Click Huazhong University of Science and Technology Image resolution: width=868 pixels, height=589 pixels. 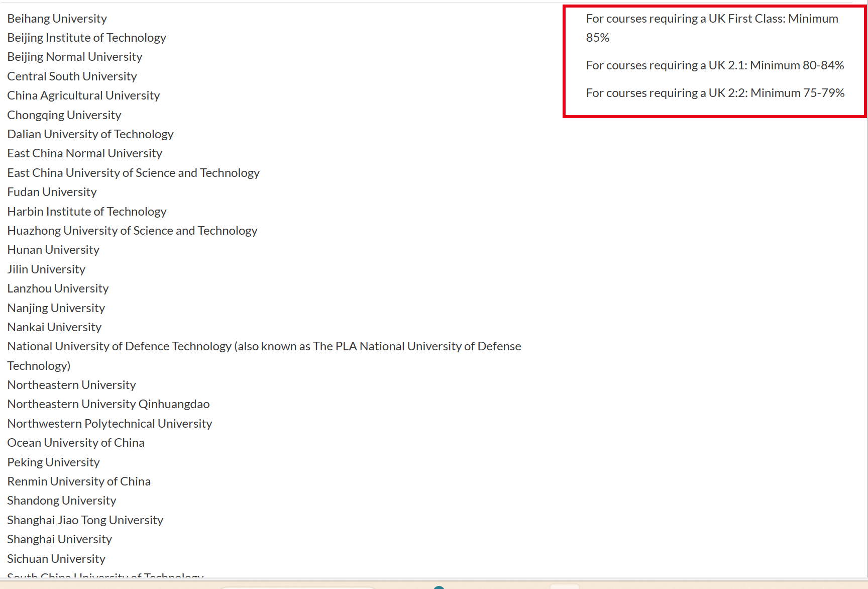tap(132, 231)
